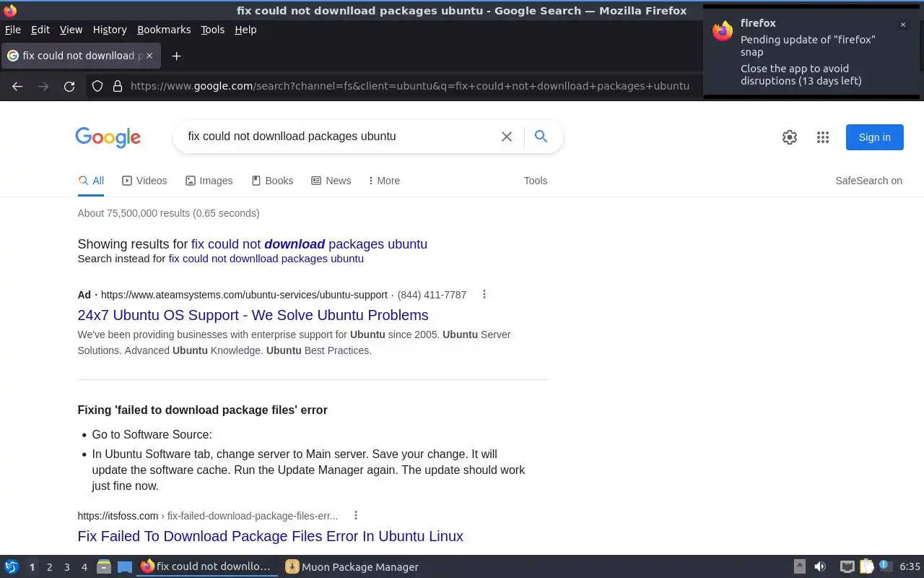Viewport: 924px width, 578px height.
Task: Open the file manager from the taskbar
Action: point(104,566)
